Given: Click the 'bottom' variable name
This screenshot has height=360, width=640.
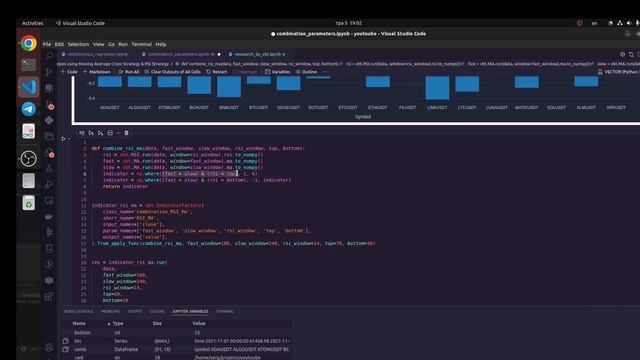Looking at the screenshot, I should tap(82, 333).
